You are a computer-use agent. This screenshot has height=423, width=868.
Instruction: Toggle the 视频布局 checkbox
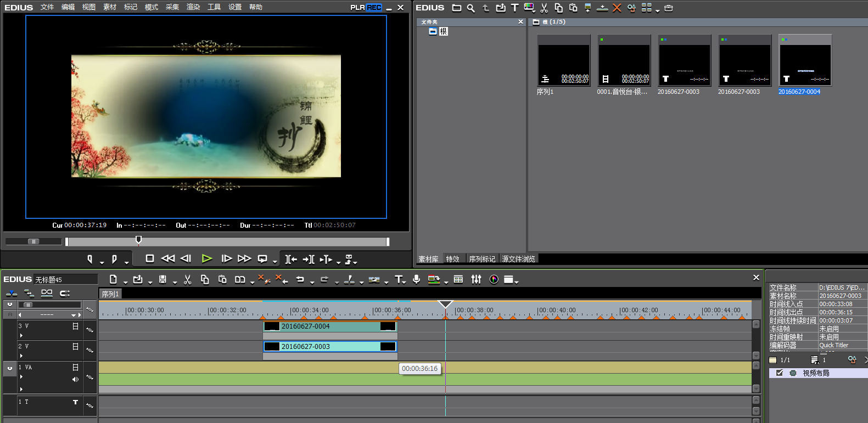[x=780, y=373]
